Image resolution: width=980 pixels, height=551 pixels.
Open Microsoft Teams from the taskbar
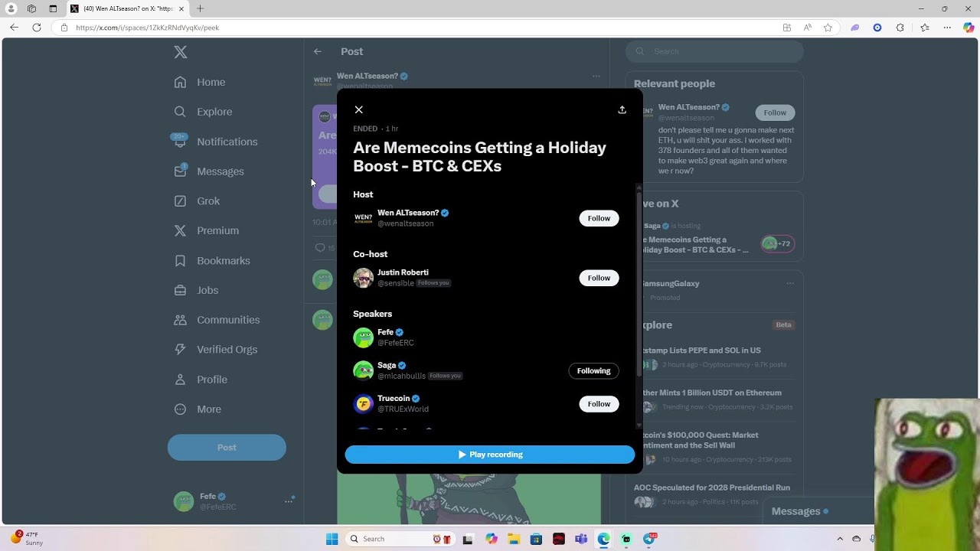point(581,539)
